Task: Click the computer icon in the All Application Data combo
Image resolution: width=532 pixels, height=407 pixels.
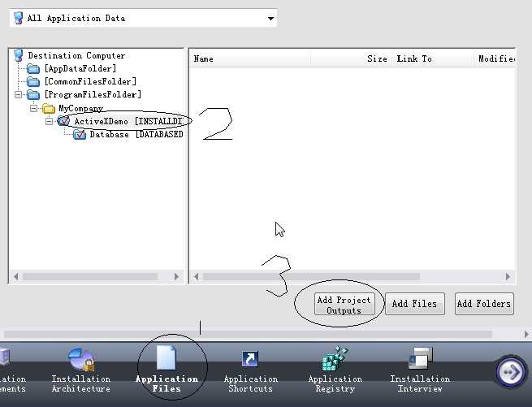Action: point(19,18)
